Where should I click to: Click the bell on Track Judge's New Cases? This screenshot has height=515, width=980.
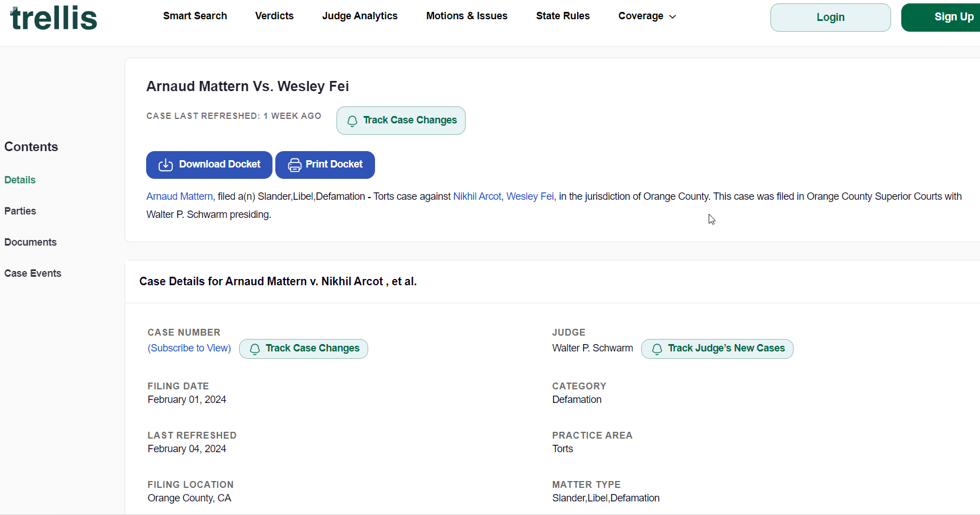(x=657, y=349)
